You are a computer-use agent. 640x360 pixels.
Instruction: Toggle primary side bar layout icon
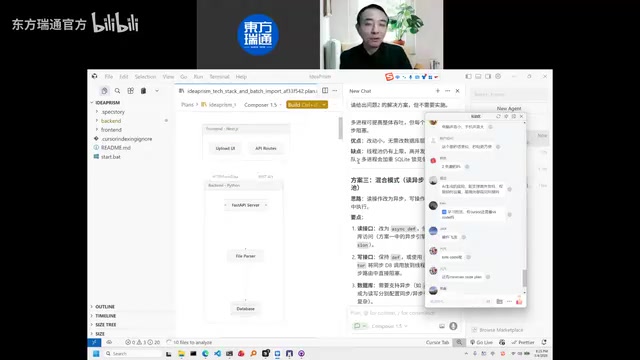click(x=469, y=76)
